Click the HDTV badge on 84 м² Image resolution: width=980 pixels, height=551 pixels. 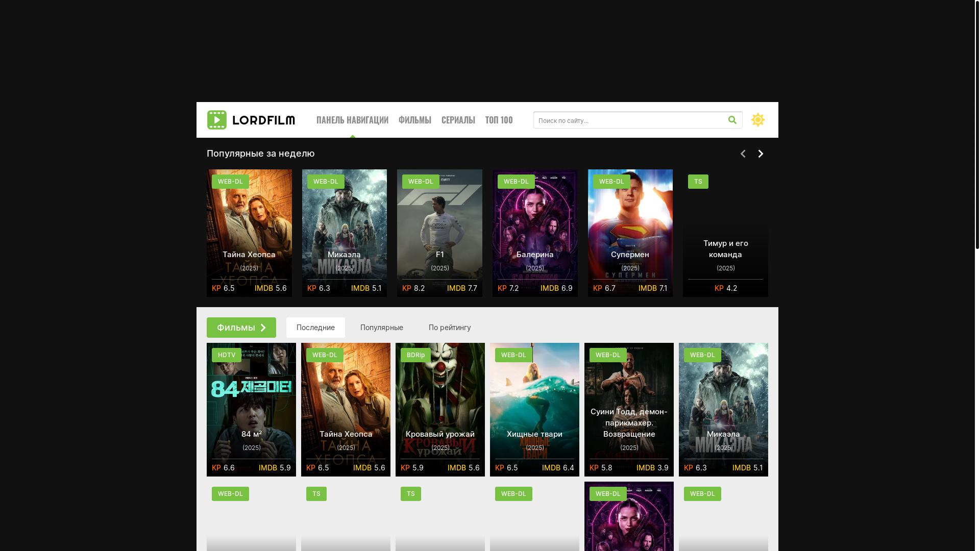227,355
